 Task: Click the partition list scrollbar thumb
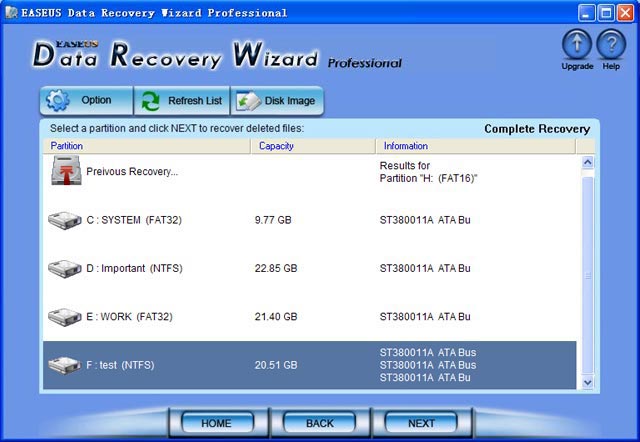coord(588,276)
